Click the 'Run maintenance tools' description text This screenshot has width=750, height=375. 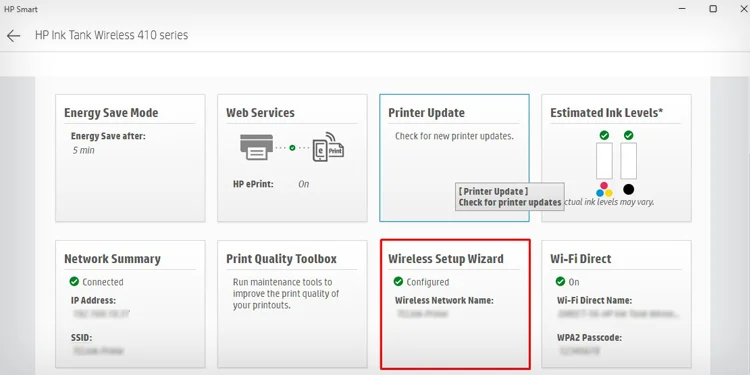coord(286,294)
